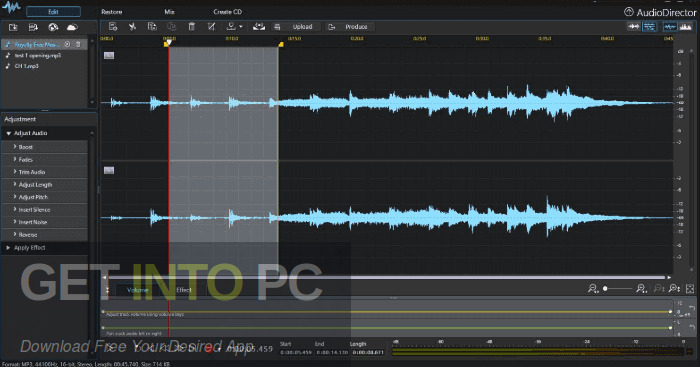The height and width of the screenshot is (367, 700).
Task: Click the selection end marker on the ruler
Action: pos(280,44)
